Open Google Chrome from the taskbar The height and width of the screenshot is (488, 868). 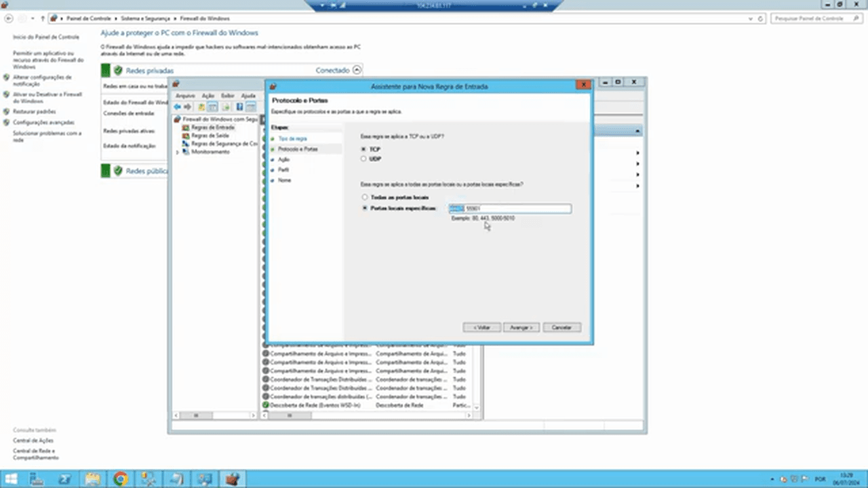[120, 479]
